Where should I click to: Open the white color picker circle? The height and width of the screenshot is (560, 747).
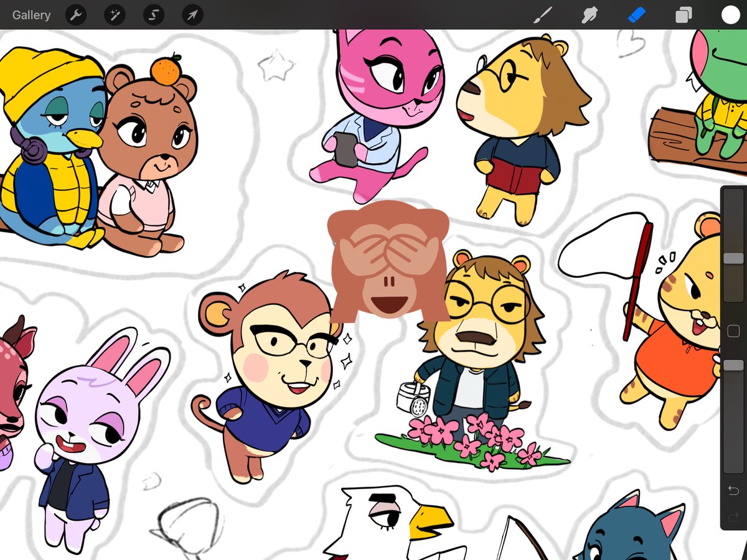pyautogui.click(x=730, y=15)
